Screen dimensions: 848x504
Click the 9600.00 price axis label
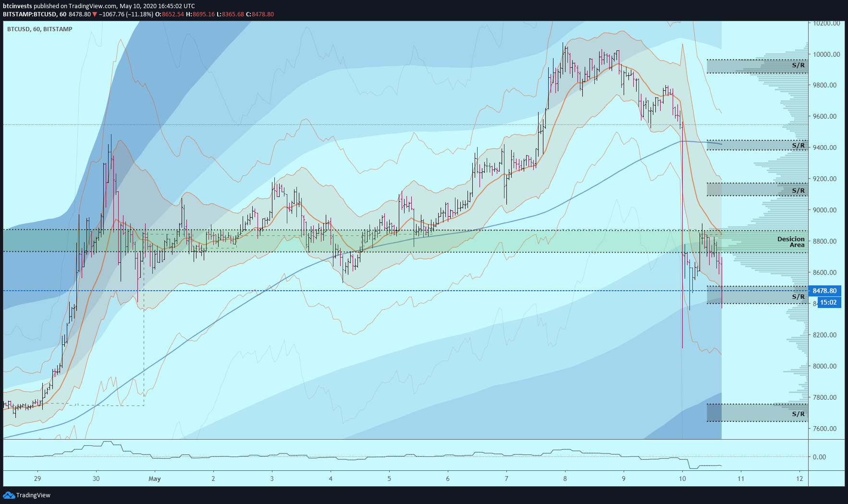pos(824,116)
